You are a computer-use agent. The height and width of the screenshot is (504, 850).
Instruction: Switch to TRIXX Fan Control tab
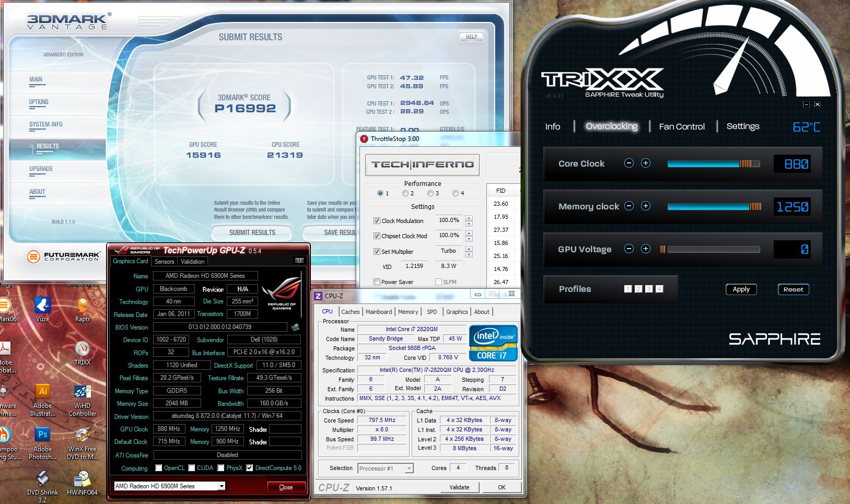682,126
